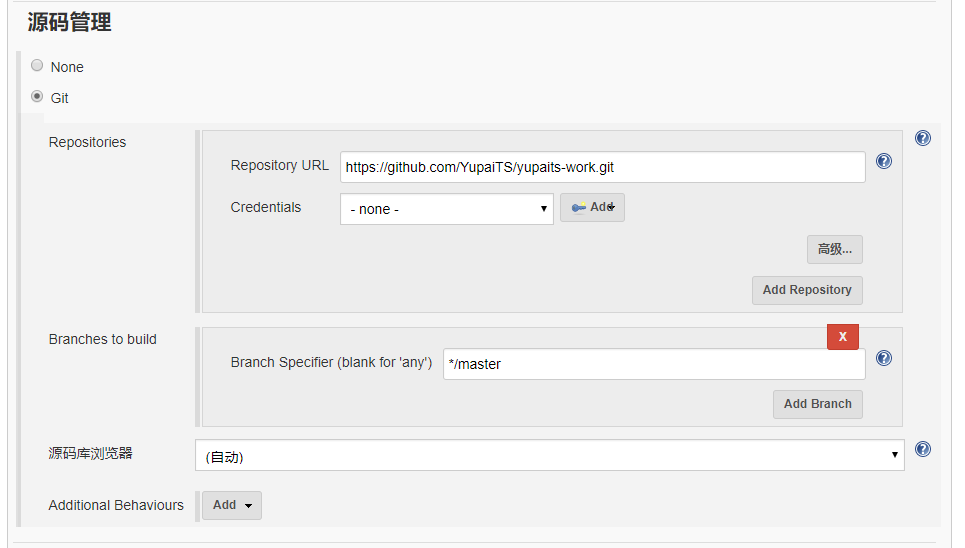965x548 pixels.
Task: Click the Repositories label
Action: (x=87, y=142)
